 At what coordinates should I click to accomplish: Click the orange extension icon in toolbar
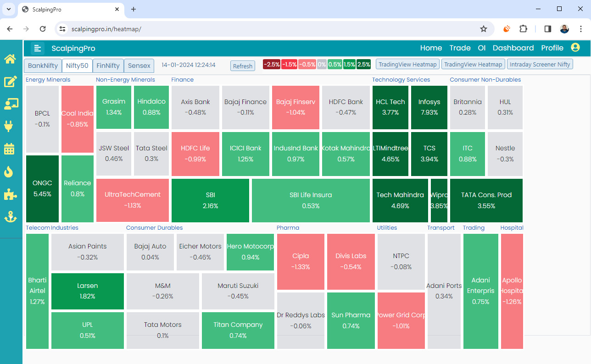pyautogui.click(x=507, y=29)
